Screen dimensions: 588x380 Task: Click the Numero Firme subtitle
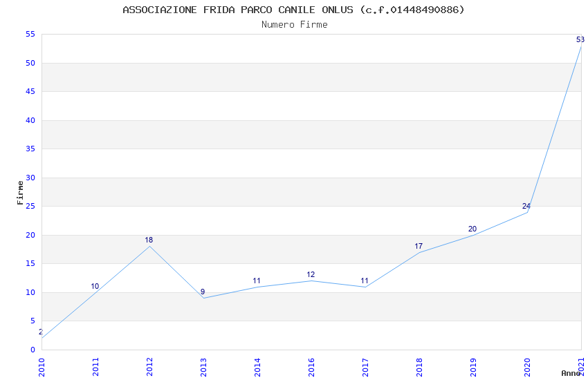click(x=295, y=25)
